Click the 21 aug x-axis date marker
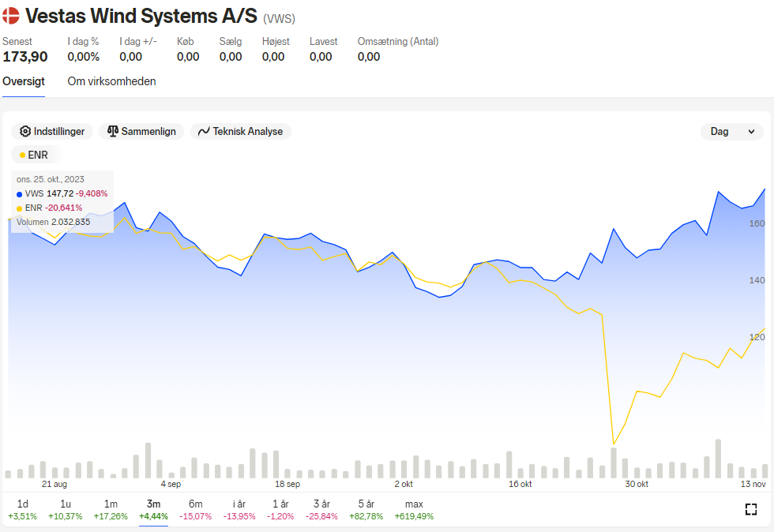Viewport: 774px width, 532px height. coord(54,484)
